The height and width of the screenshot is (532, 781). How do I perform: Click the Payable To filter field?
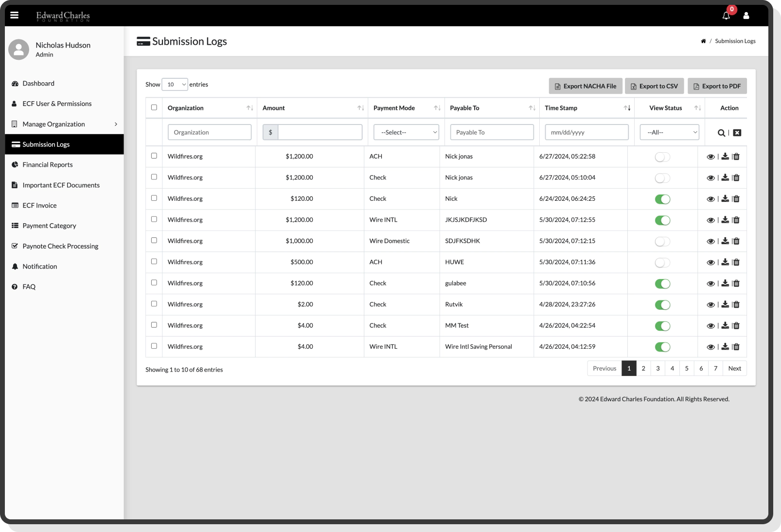coord(491,132)
